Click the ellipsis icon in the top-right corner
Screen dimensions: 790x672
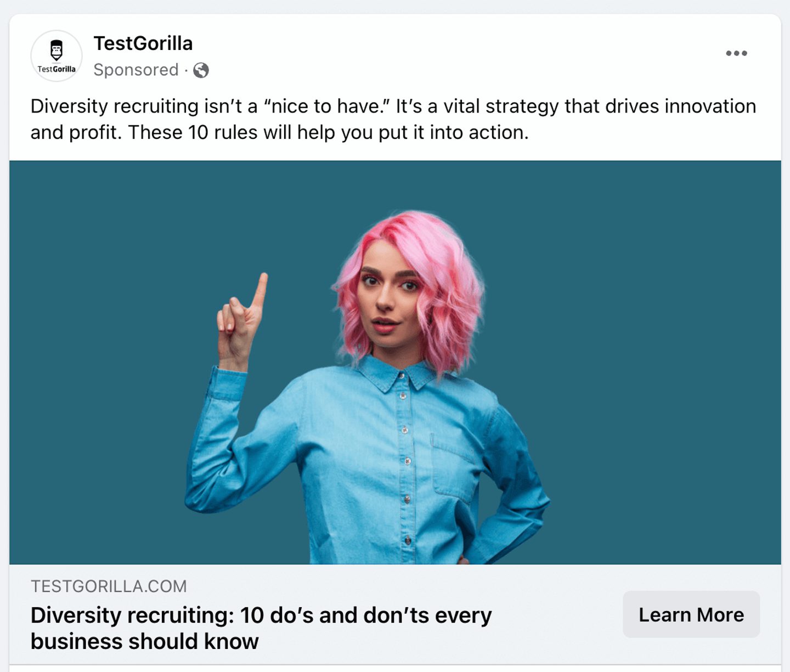736,53
